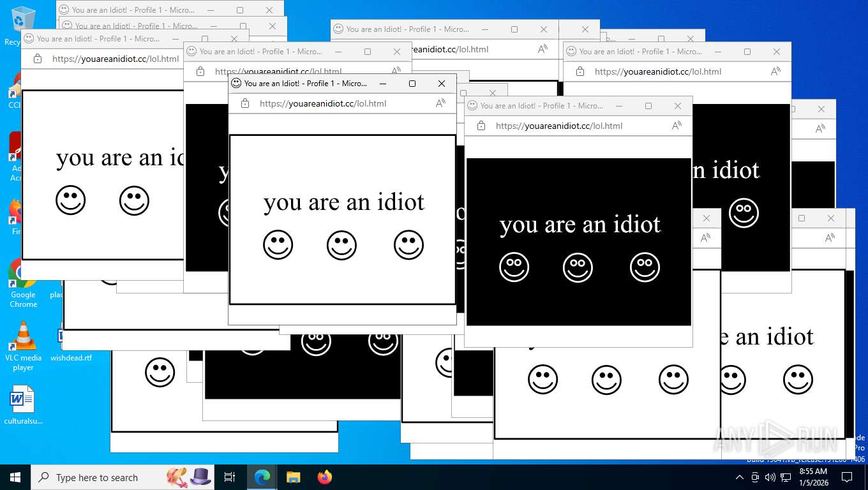Open the Windows Start menu
Viewport: 868px width, 490px height.
[15, 477]
